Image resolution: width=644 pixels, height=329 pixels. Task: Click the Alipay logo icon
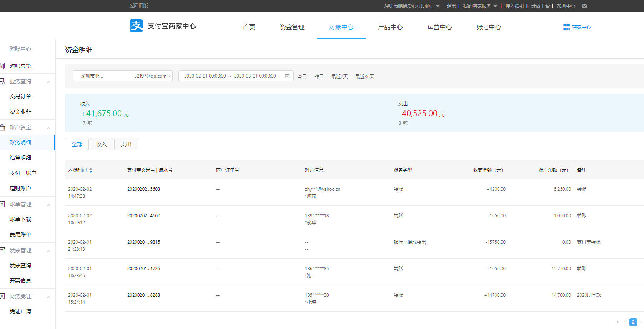pos(136,26)
